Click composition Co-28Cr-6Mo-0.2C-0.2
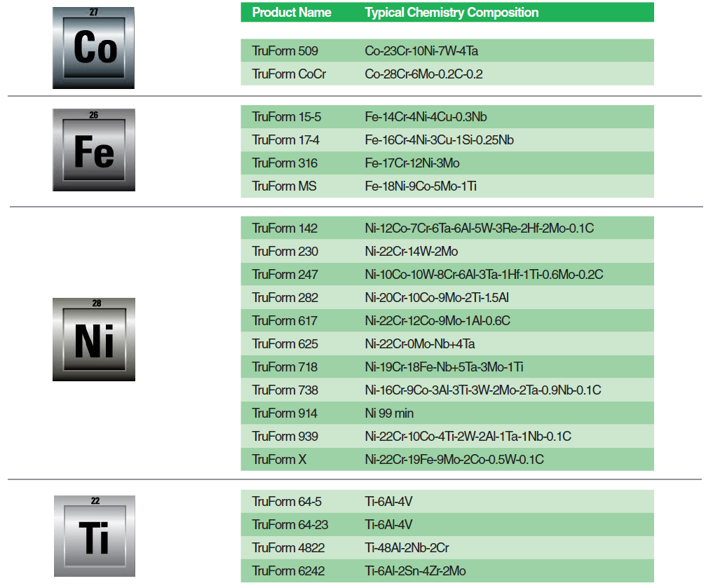 pyautogui.click(x=423, y=74)
